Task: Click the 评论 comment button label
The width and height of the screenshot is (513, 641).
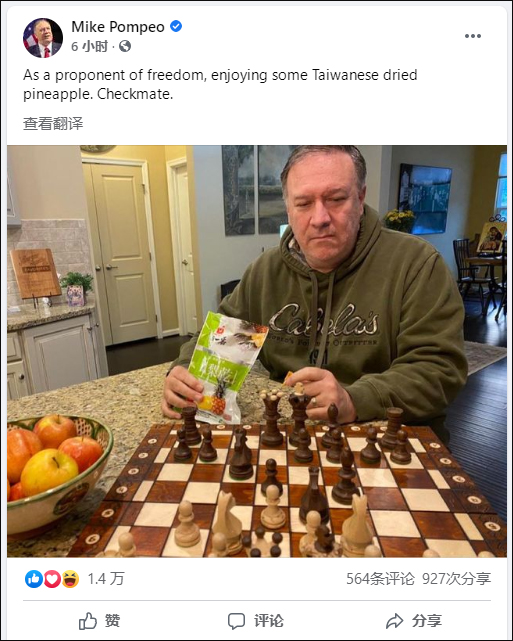Action: click(x=269, y=621)
